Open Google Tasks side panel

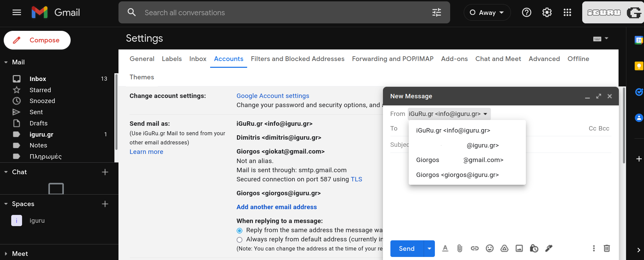(639, 92)
